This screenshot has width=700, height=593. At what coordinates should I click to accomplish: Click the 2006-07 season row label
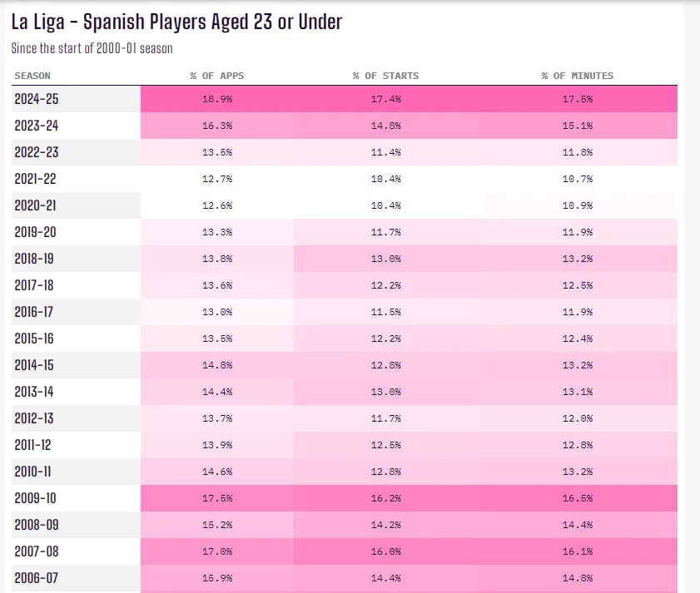[37, 578]
